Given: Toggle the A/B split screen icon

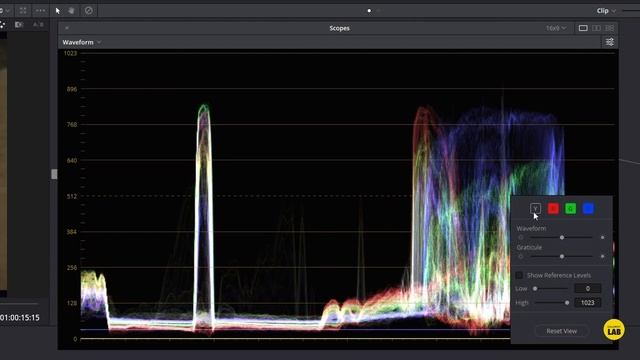Looking at the screenshot, I should pos(38,25).
